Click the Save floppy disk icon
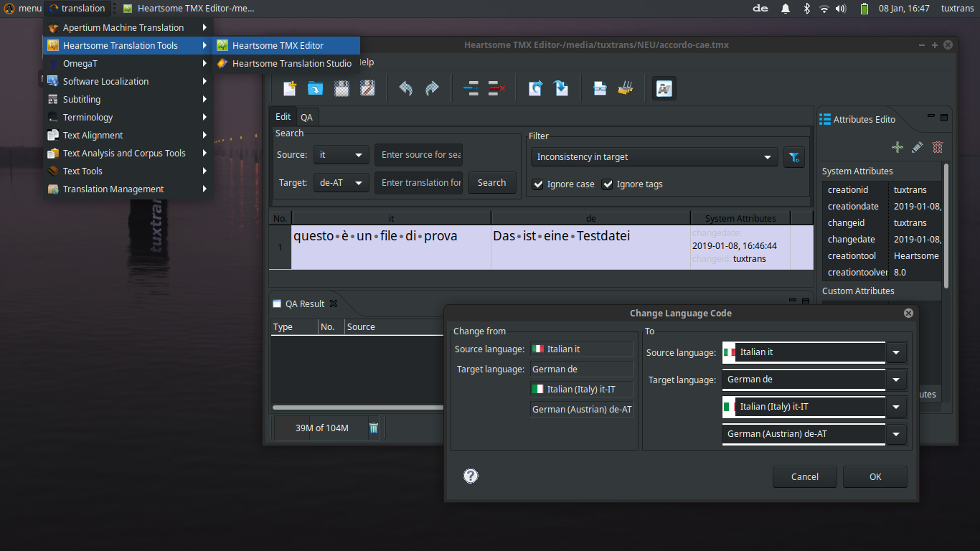 [x=341, y=88]
